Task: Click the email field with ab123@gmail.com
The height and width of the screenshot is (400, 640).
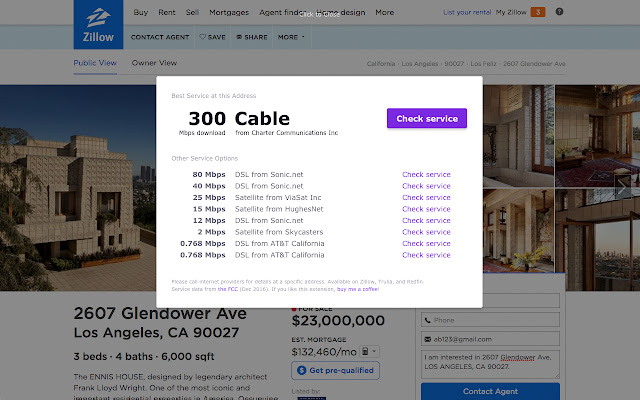Action: 490,339
